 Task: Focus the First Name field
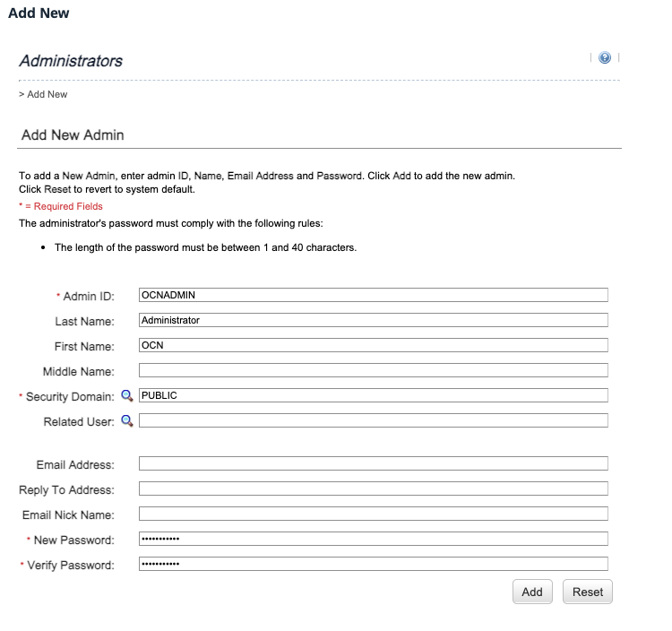[x=373, y=345]
